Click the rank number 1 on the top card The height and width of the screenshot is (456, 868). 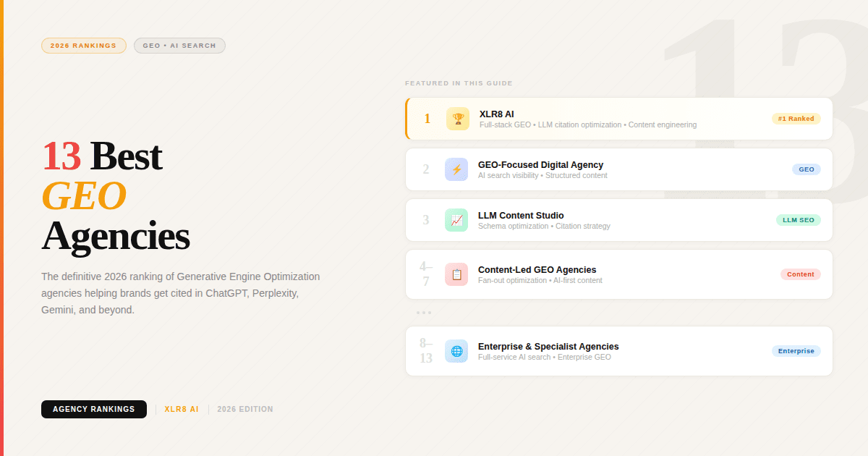point(427,118)
